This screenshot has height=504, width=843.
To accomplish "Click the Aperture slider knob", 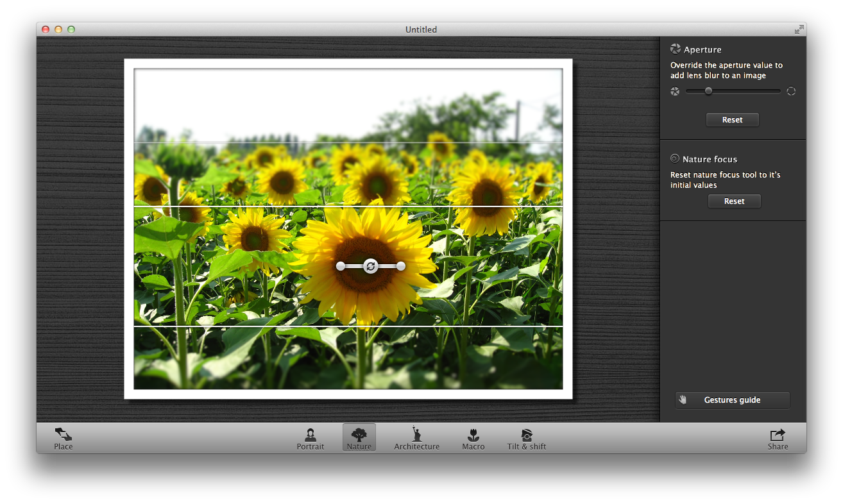I will pos(708,91).
